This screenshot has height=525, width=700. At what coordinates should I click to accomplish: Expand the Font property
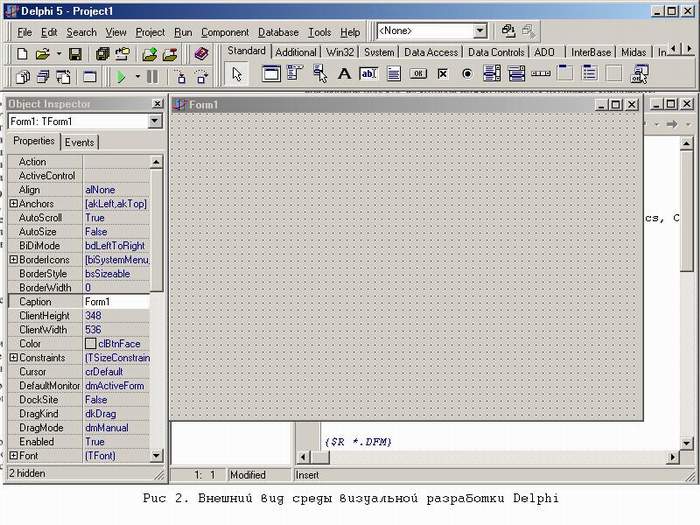[14, 455]
